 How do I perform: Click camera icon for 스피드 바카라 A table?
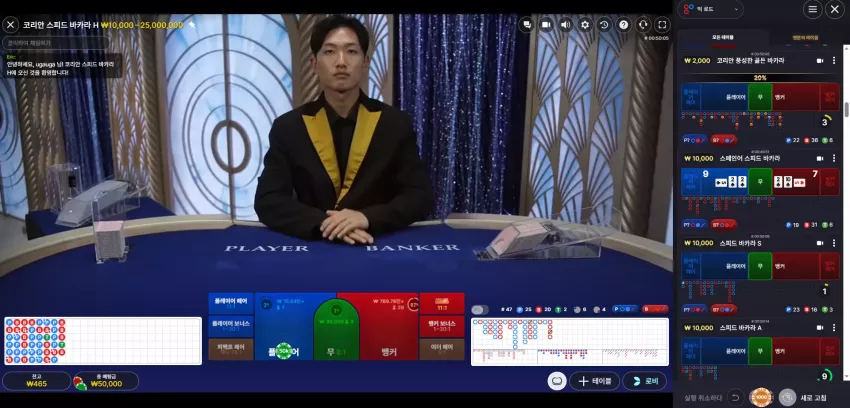point(820,327)
